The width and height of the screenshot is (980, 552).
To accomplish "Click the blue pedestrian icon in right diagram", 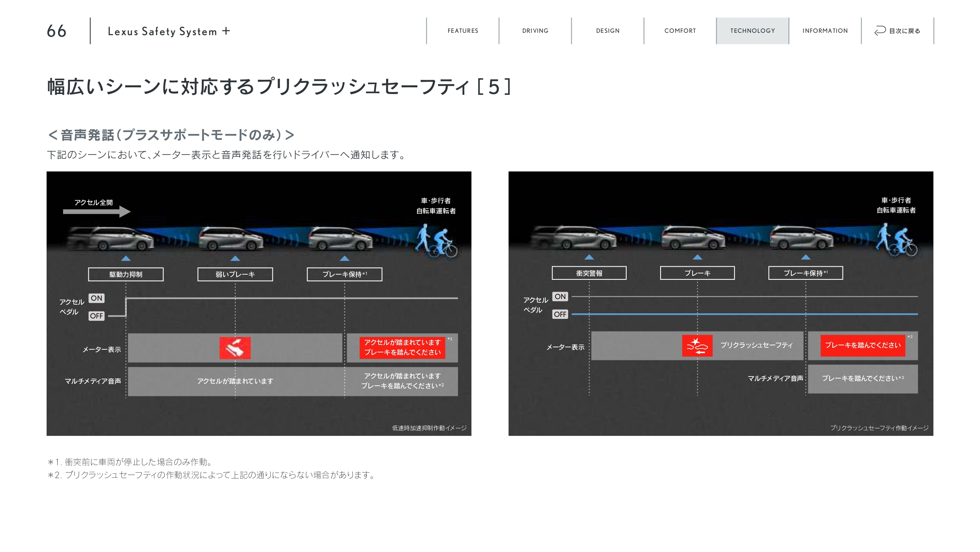I will 884,235.
